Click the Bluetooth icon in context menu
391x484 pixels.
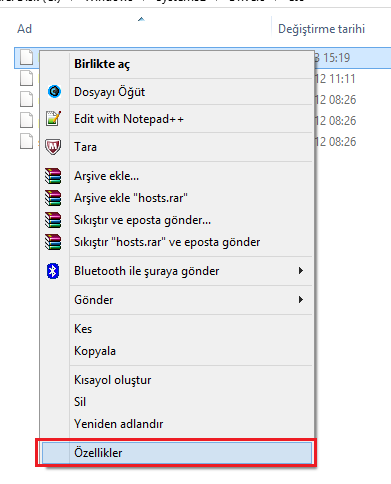(x=53, y=271)
